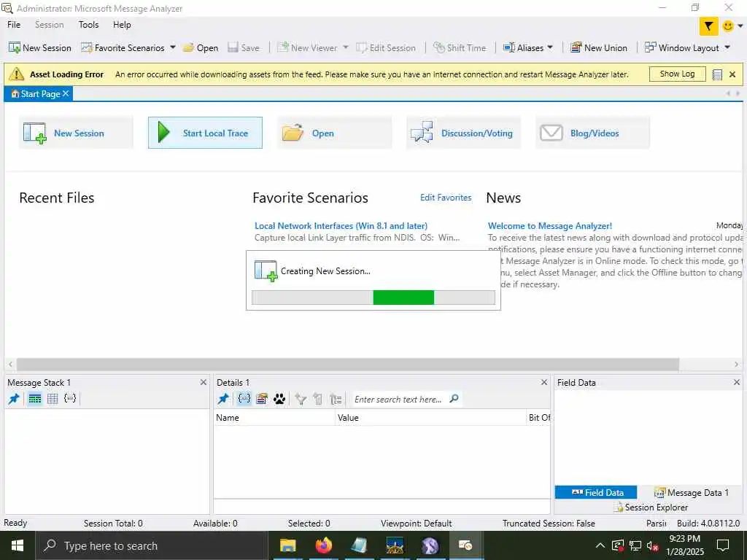Click the large Open folder tile
747x560 pixels.
(x=334, y=133)
